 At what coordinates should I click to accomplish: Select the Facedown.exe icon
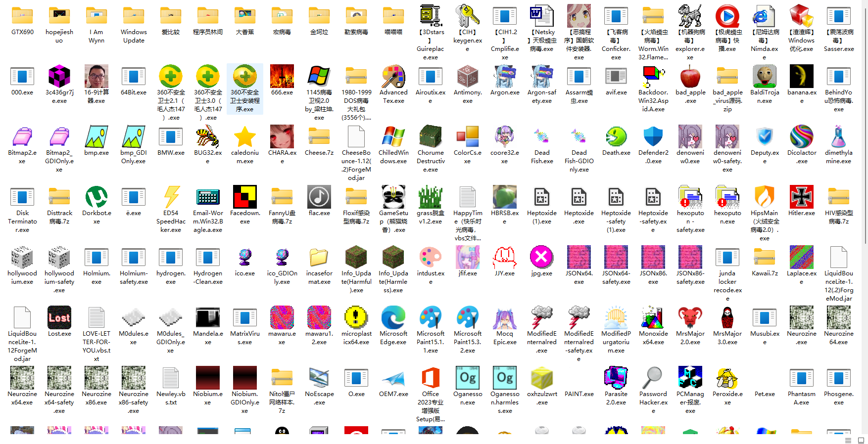point(245,197)
